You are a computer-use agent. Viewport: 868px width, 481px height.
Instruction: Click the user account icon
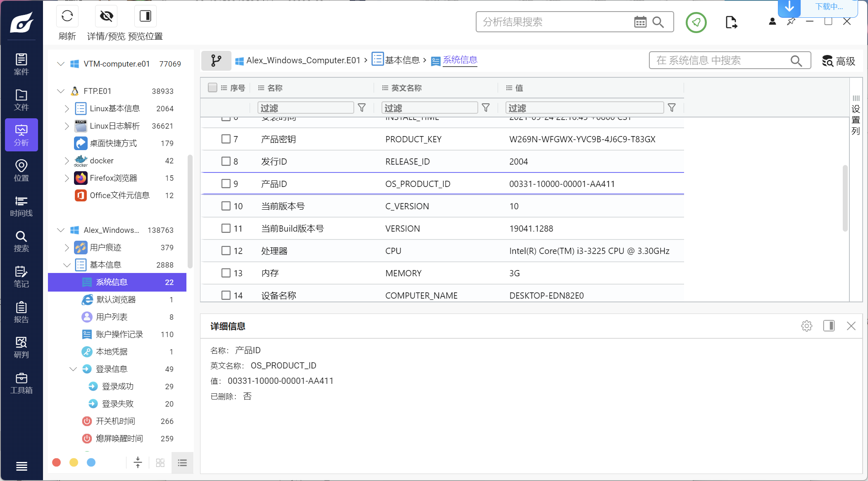tap(772, 22)
